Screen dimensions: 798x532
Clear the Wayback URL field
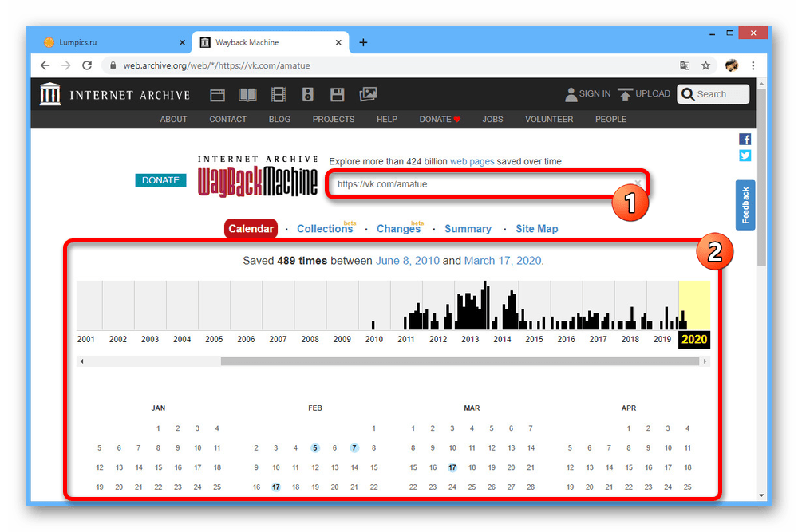point(637,183)
